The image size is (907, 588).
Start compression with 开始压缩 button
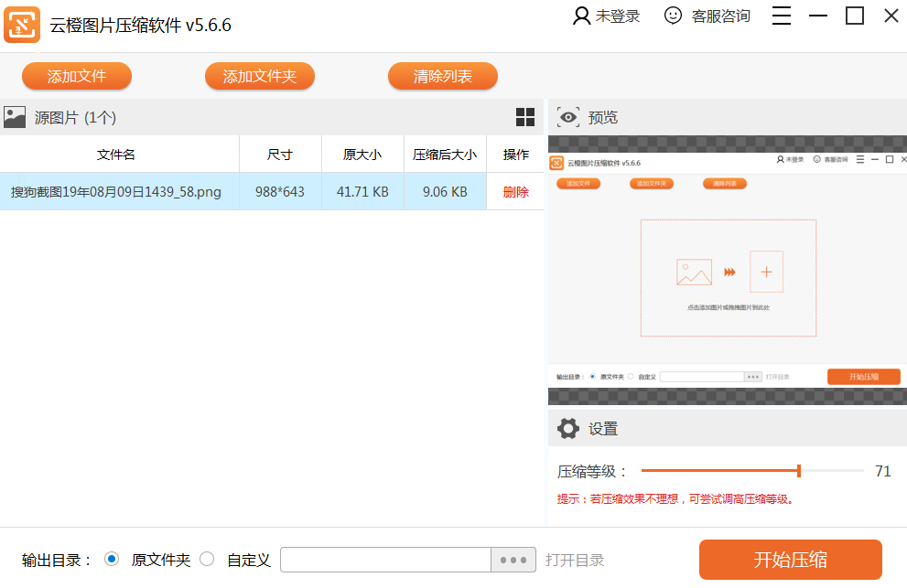[790, 560]
